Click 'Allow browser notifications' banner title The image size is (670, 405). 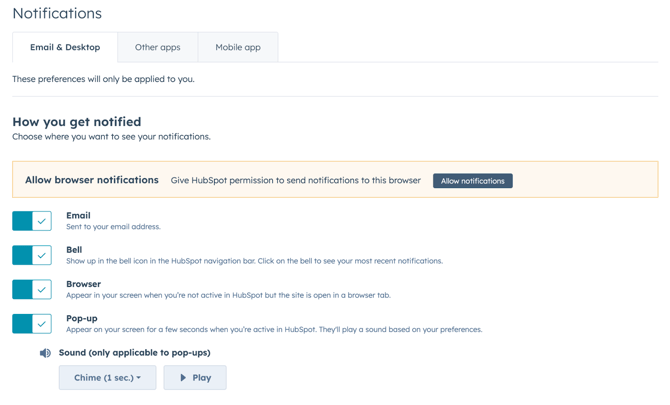(92, 180)
